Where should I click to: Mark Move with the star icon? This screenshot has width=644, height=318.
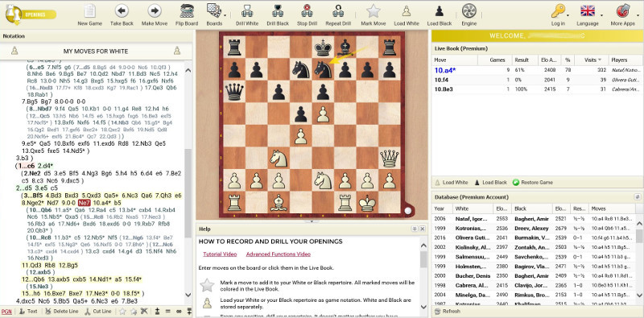point(373,11)
